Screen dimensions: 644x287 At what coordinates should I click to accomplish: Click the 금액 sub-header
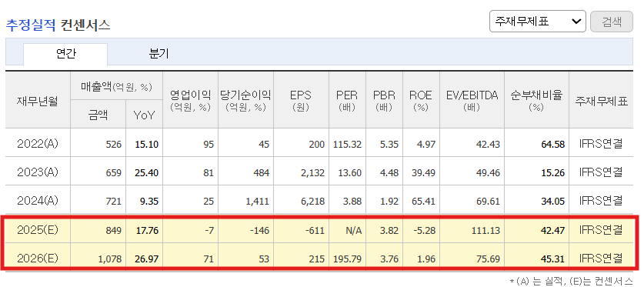98,115
